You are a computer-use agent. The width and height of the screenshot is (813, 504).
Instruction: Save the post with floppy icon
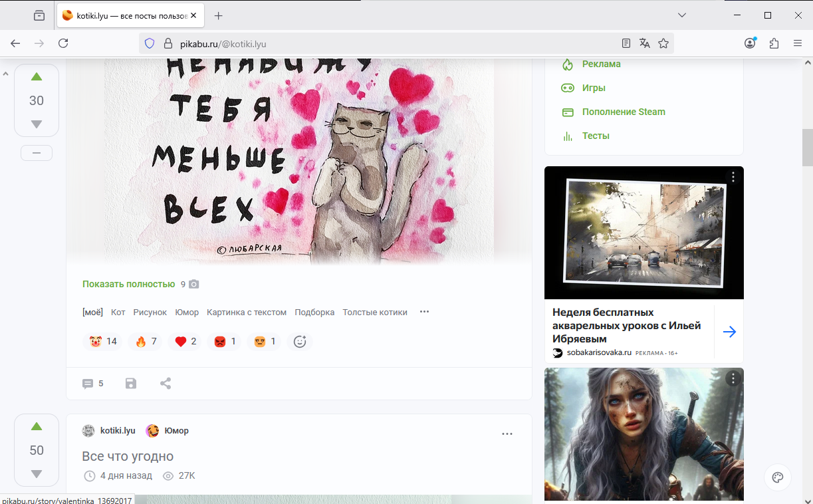[x=131, y=384]
